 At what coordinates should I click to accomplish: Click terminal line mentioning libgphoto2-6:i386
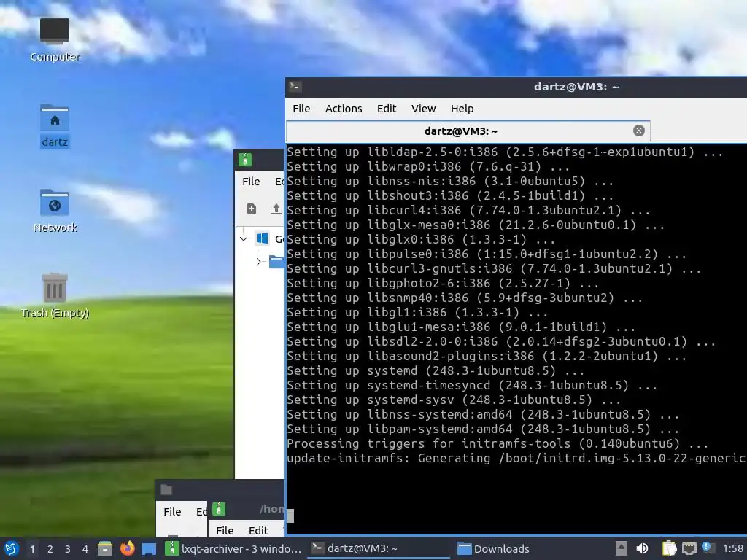(x=443, y=283)
